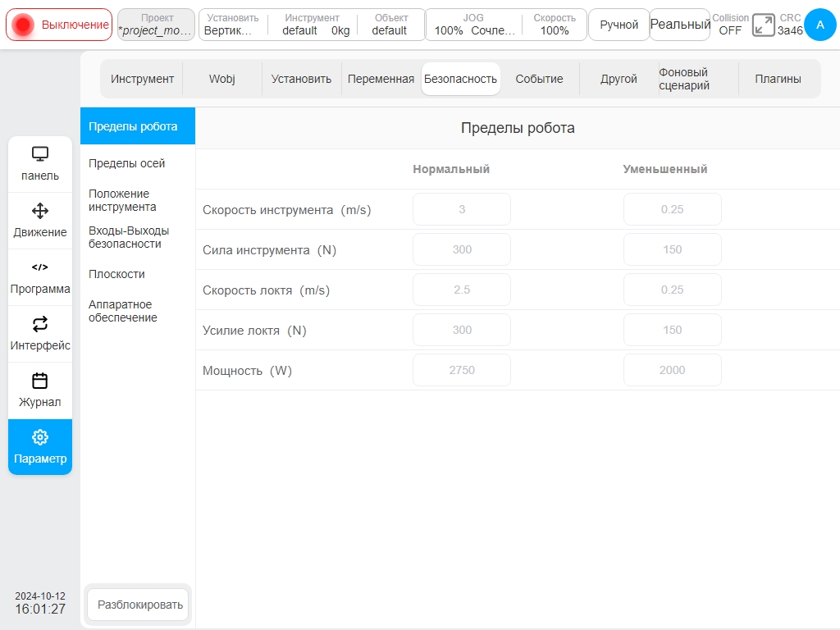Select the Параметр gear icon
Image resolution: width=840 pixels, height=630 pixels.
(x=40, y=437)
